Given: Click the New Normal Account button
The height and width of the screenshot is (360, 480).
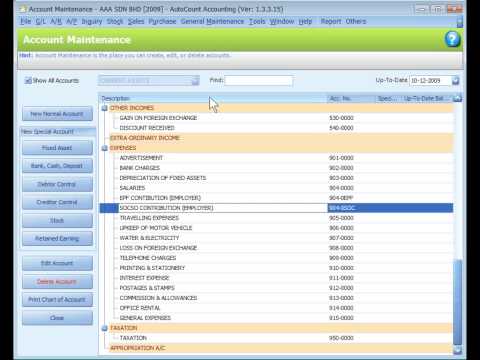Looking at the screenshot, I should (x=57, y=114).
